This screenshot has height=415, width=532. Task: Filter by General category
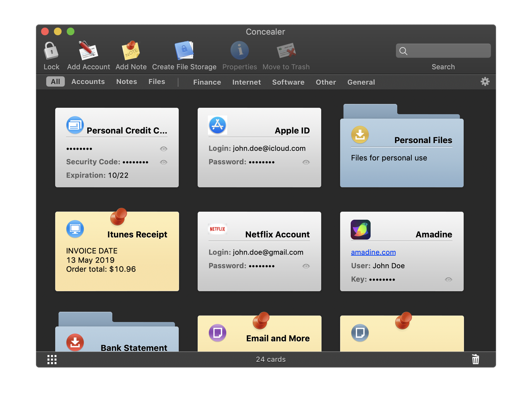tap(361, 82)
